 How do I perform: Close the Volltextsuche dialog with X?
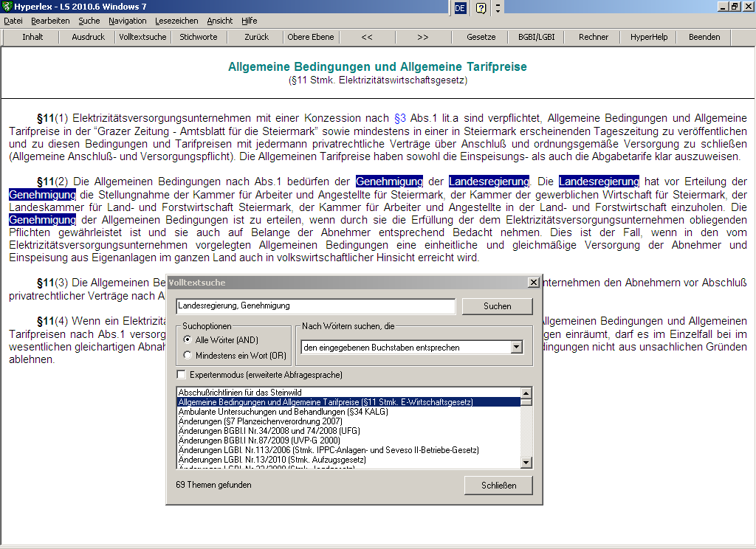534,283
